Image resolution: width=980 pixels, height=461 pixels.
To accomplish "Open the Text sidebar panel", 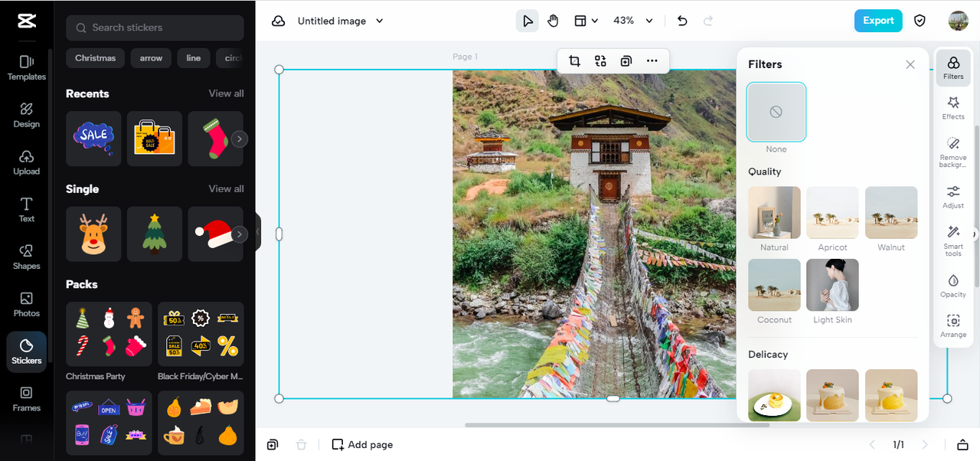I will click(x=26, y=210).
